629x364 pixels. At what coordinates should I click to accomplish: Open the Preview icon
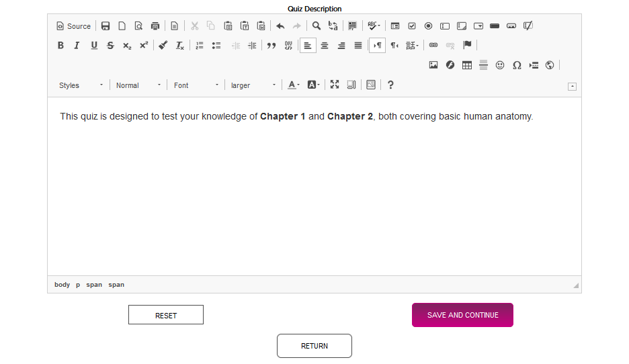click(138, 26)
